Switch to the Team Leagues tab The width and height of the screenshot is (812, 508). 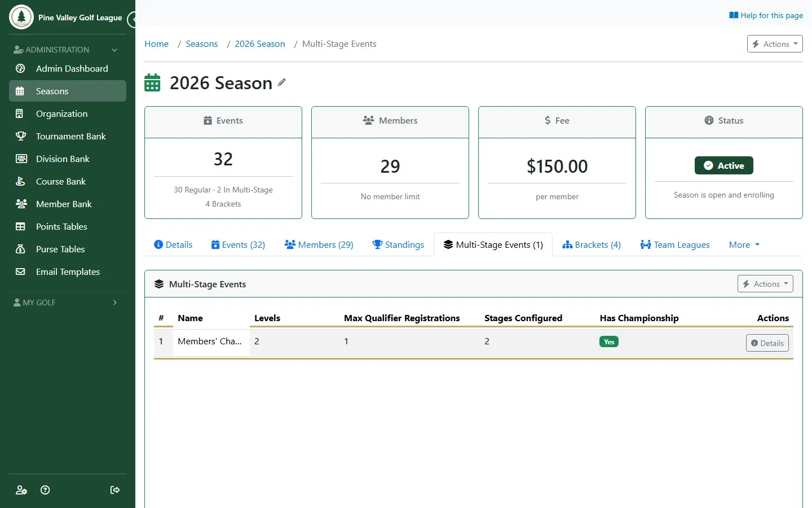click(675, 244)
